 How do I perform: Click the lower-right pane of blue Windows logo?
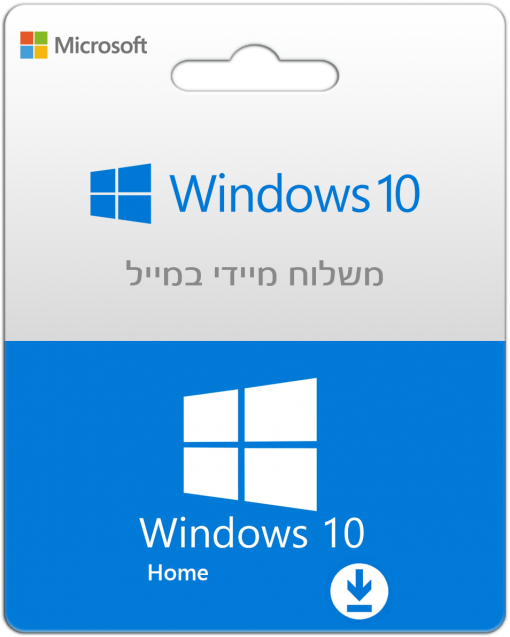pos(135,209)
